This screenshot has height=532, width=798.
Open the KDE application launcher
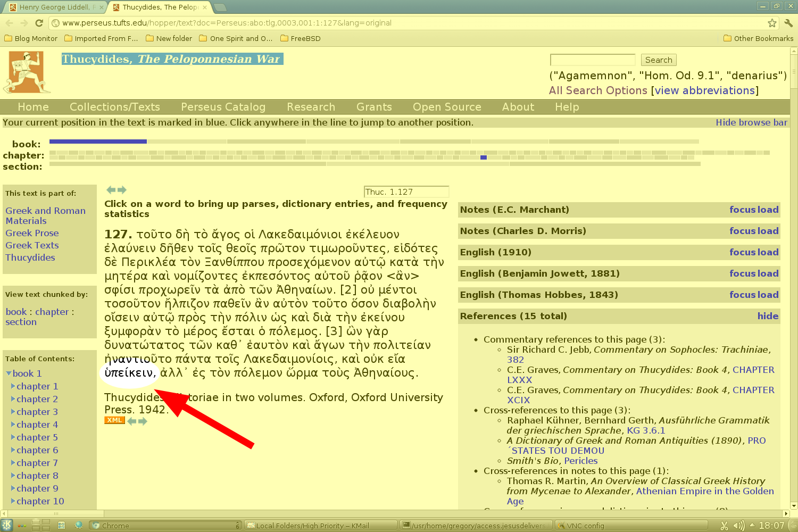point(7,525)
